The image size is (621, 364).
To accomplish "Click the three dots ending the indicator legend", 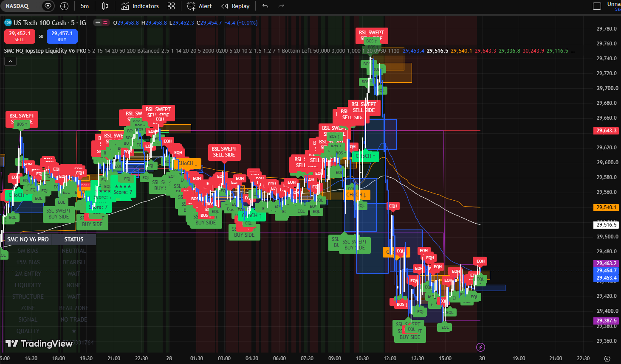I will [x=573, y=51].
